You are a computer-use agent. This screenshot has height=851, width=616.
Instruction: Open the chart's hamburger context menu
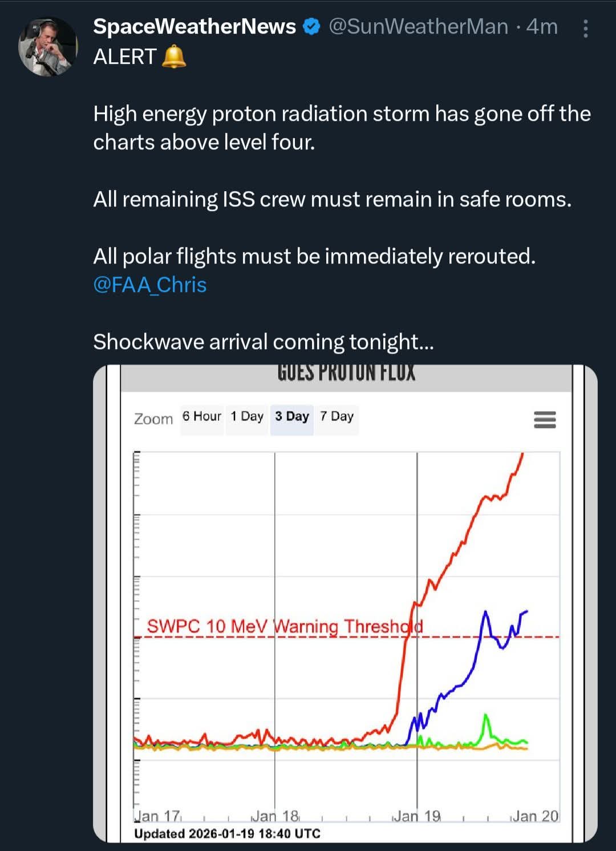tap(545, 420)
